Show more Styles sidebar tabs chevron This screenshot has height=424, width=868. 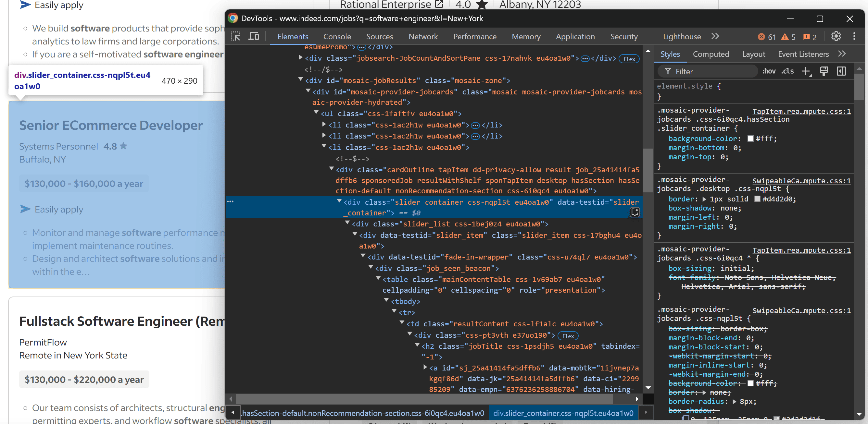(x=842, y=54)
